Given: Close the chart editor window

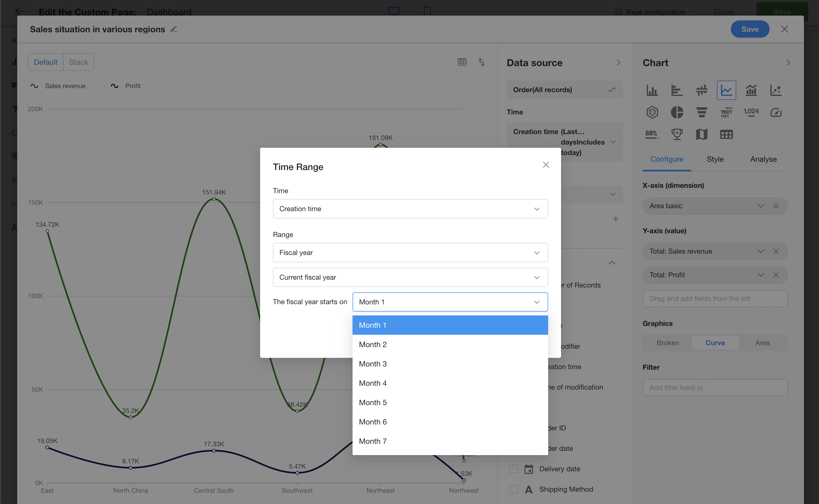Looking at the screenshot, I should 784,29.
